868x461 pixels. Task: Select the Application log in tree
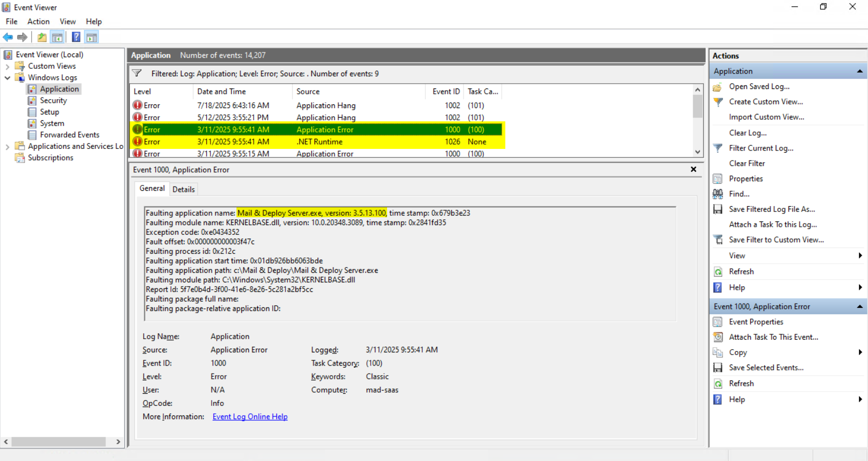tap(59, 89)
